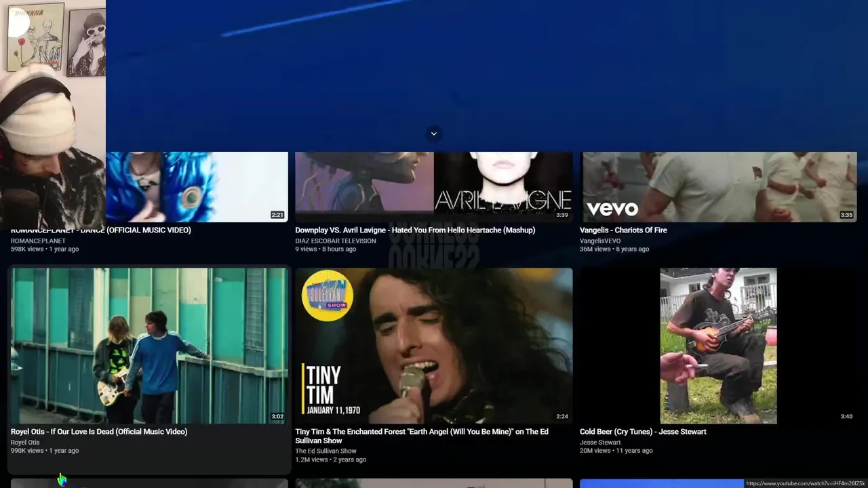
Task: Click the vevo logo on Vangelis thumbnail
Action: pos(612,209)
